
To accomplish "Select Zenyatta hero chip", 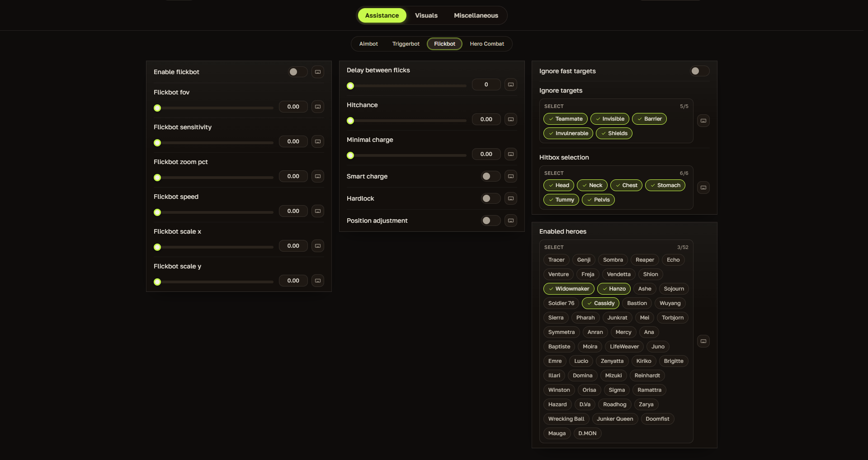I will tap(612, 361).
